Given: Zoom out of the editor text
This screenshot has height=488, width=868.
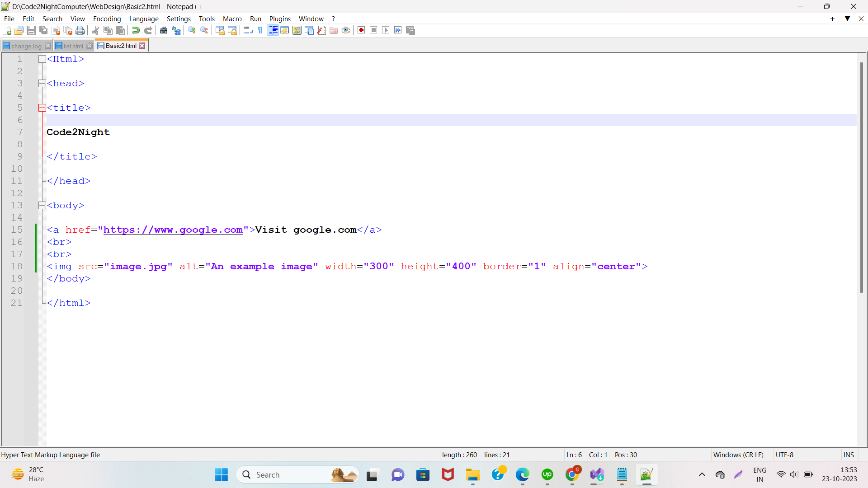Looking at the screenshot, I should (x=204, y=30).
